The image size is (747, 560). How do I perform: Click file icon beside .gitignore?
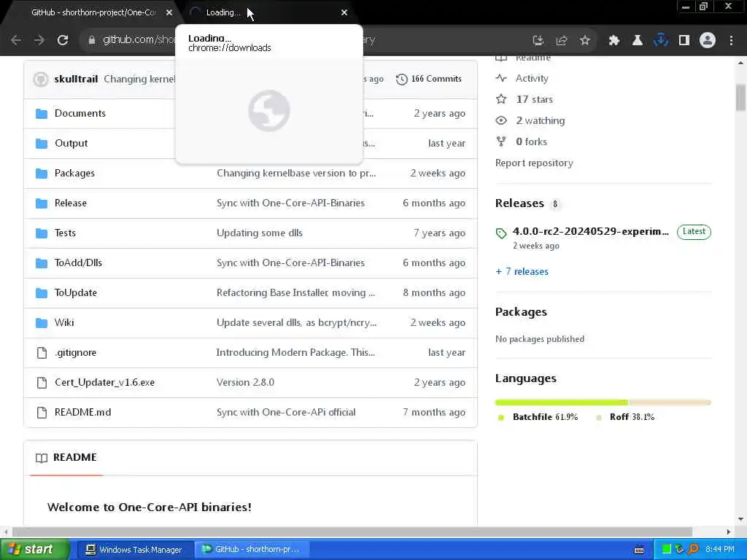click(x=42, y=353)
